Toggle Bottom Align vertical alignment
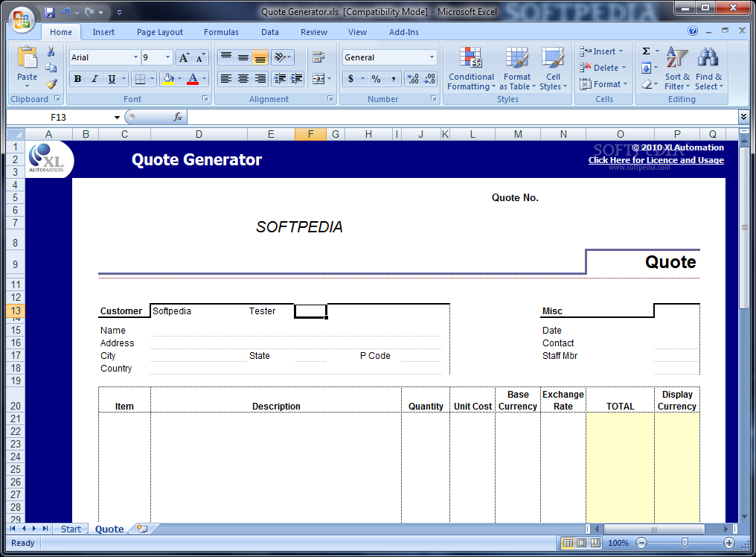The height and width of the screenshot is (557, 756). pos(260,57)
